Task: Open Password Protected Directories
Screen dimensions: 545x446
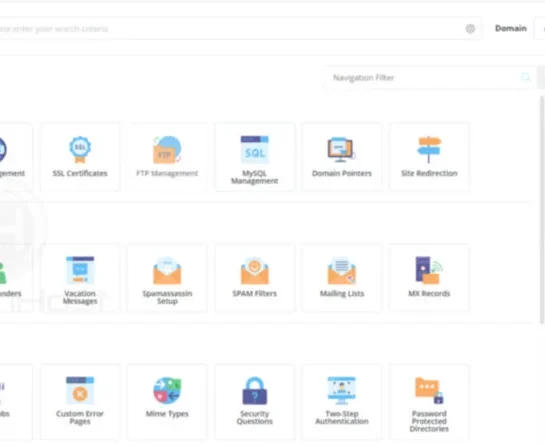Action: pos(429,402)
